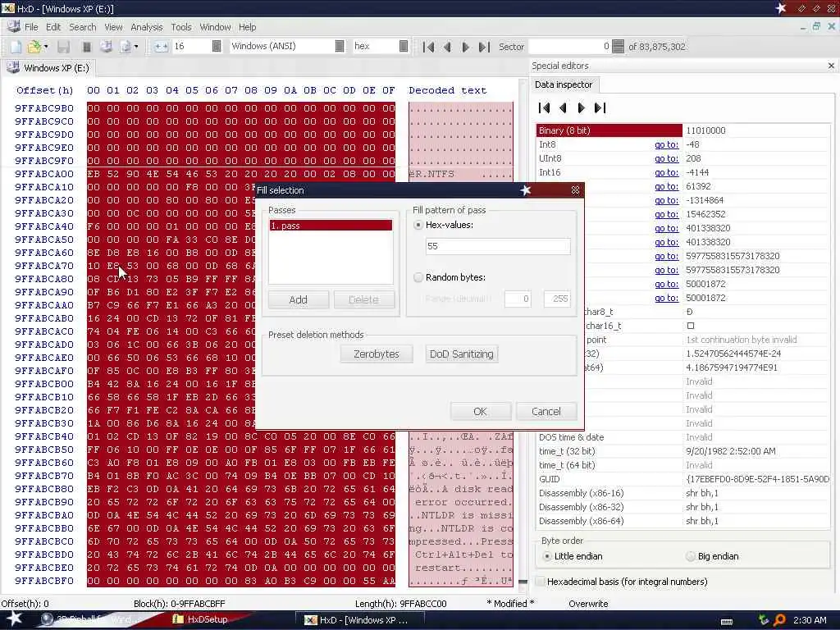The width and height of the screenshot is (840, 630).
Task: Click the time_t (32 bit) row
Action: pyautogui.click(x=683, y=451)
